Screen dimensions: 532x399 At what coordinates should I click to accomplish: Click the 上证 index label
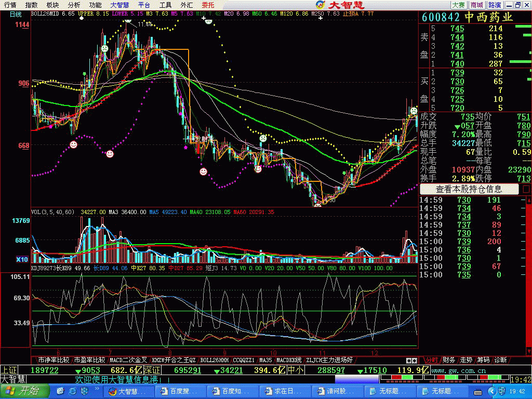[9, 370]
